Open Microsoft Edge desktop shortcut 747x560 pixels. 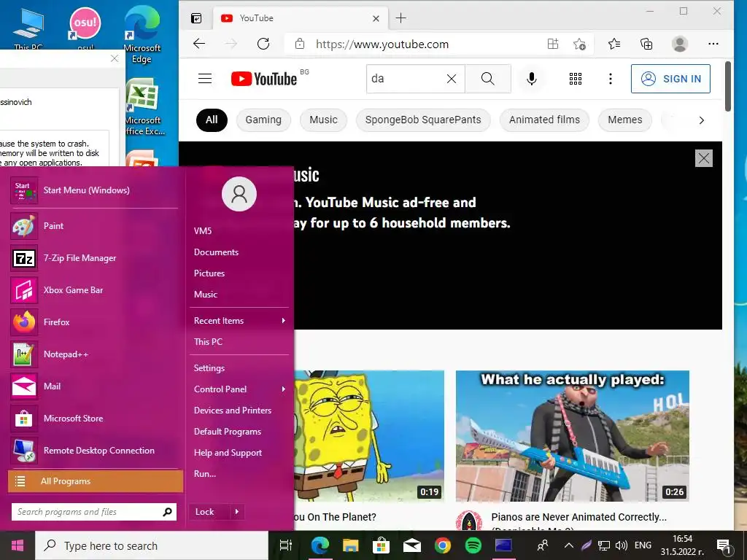[142, 34]
